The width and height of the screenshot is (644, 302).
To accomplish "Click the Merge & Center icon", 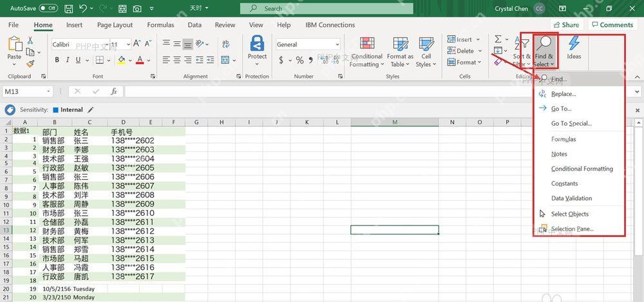I will coord(225,60).
